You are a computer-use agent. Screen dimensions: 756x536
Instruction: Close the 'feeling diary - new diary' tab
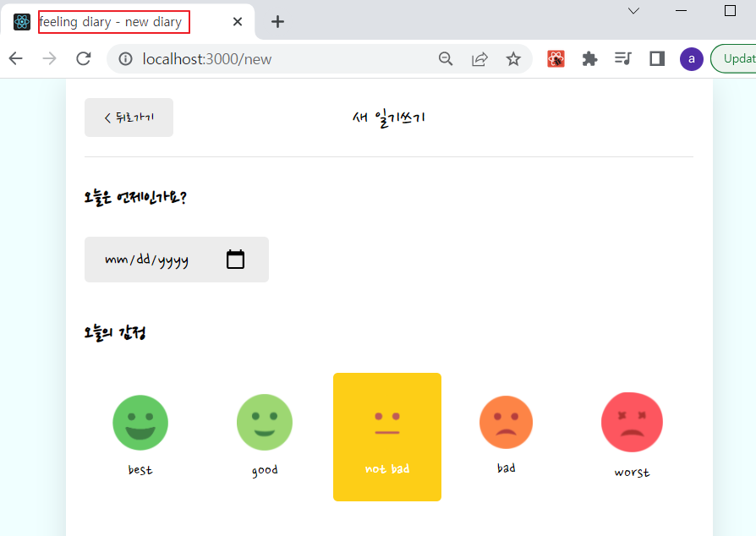pyautogui.click(x=238, y=22)
